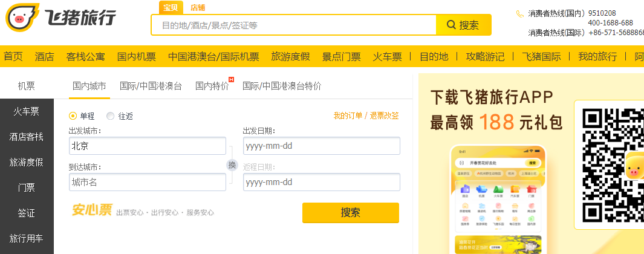The height and width of the screenshot is (254, 644).
Task: Open the 到达城市 city selection field
Action: [148, 182]
